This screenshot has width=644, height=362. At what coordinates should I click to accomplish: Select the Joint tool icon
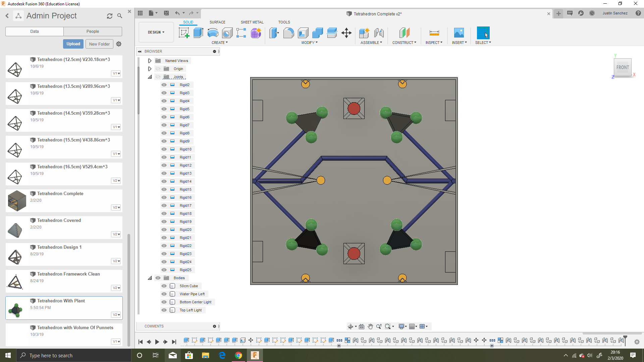[379, 33]
